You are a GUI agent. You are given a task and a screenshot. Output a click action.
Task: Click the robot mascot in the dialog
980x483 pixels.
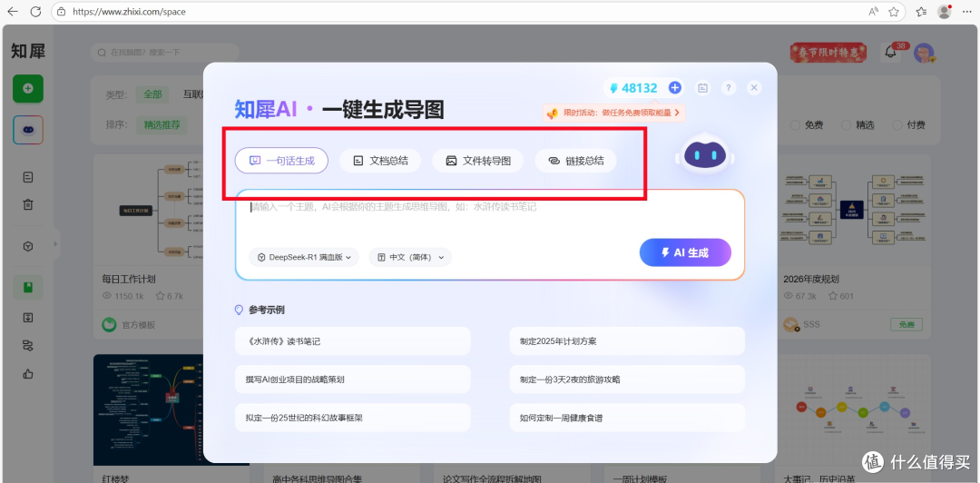coord(705,154)
